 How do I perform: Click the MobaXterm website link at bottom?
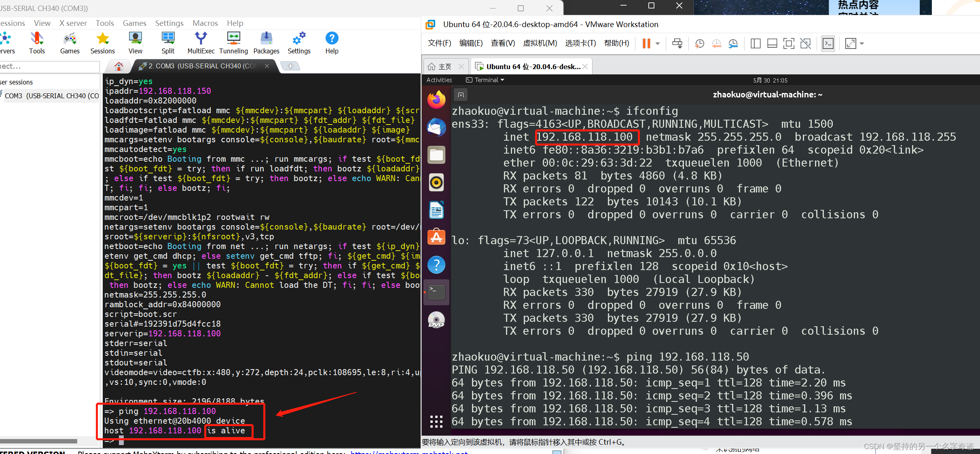(409, 452)
